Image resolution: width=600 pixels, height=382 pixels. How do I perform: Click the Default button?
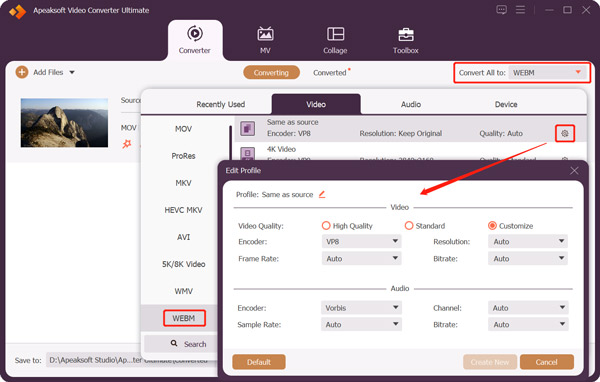click(259, 362)
